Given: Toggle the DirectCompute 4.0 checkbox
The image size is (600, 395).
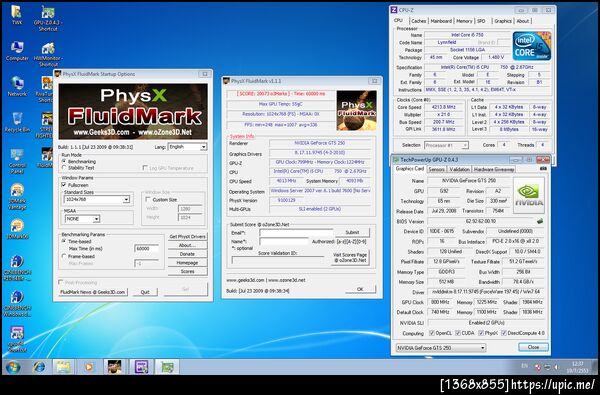Looking at the screenshot, I should [504, 333].
